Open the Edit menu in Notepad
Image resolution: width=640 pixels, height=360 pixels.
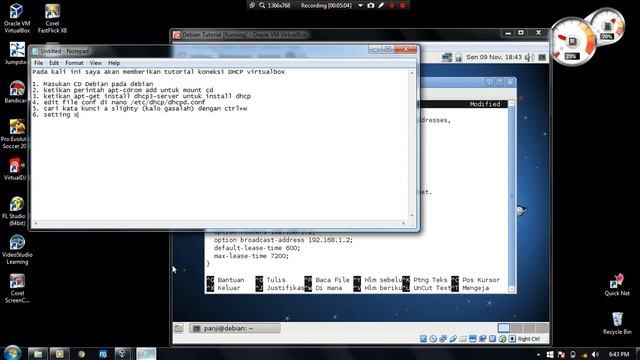coord(54,63)
